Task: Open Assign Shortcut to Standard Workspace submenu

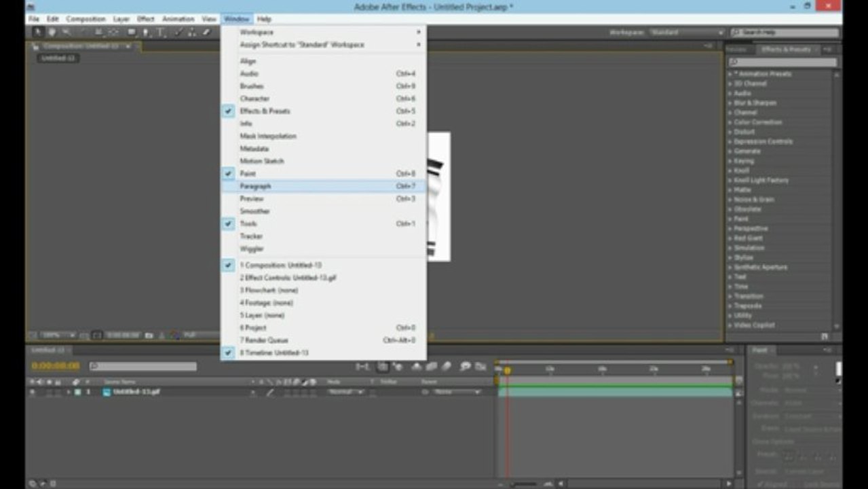Action: coord(323,44)
